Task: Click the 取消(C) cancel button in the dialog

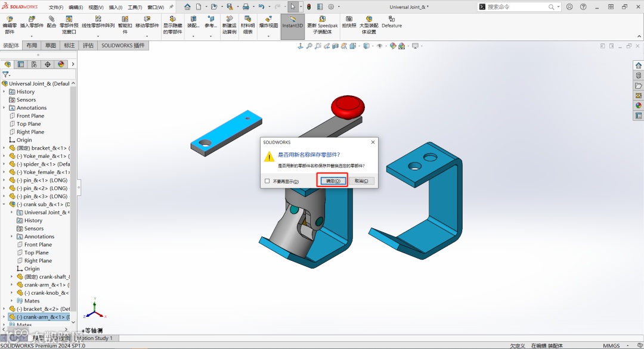Action: 361,181
